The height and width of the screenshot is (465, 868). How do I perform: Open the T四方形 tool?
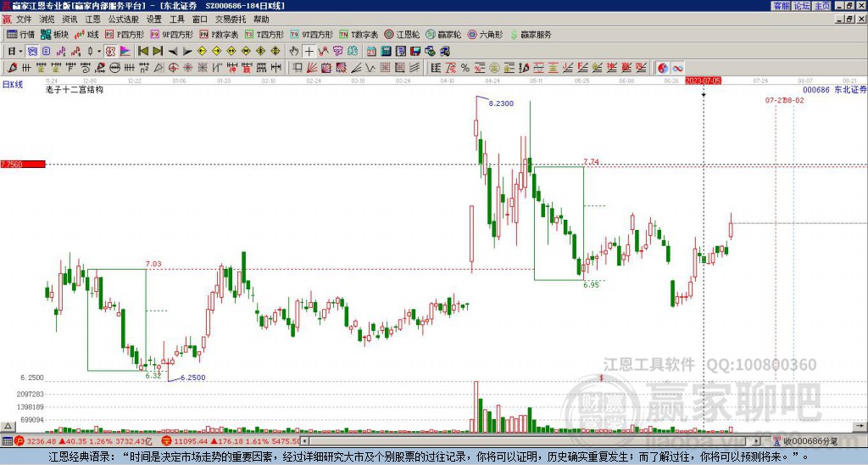coord(264,34)
